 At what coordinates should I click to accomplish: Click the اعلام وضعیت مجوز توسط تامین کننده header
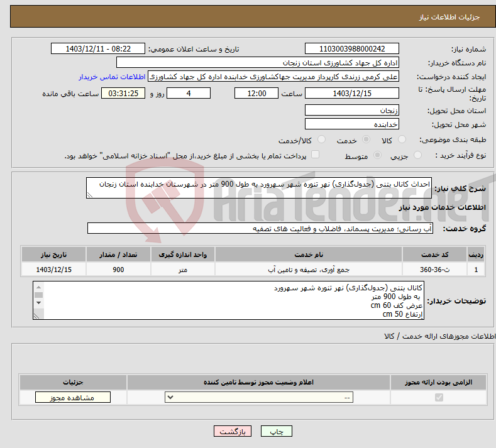coord(258,382)
